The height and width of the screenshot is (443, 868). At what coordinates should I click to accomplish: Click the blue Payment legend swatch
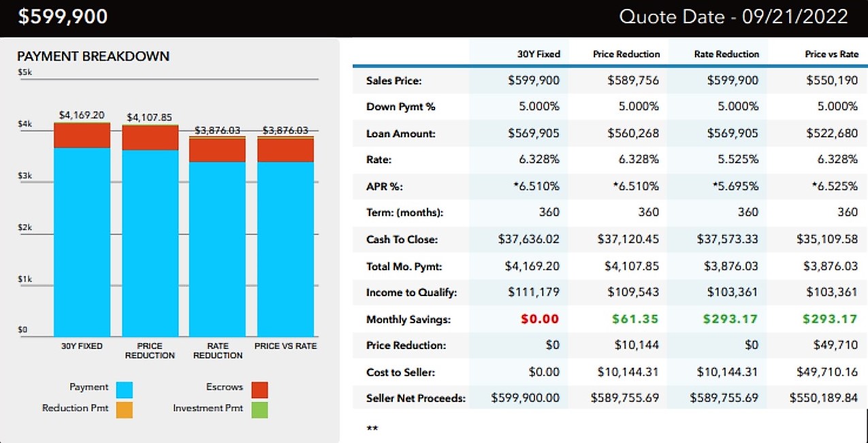point(124,389)
